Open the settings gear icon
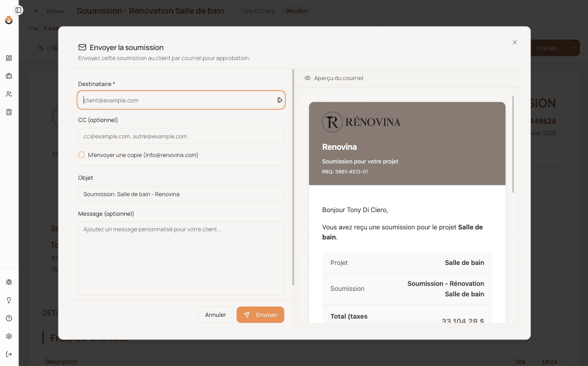Image resolution: width=588 pixels, height=366 pixels. [9, 336]
